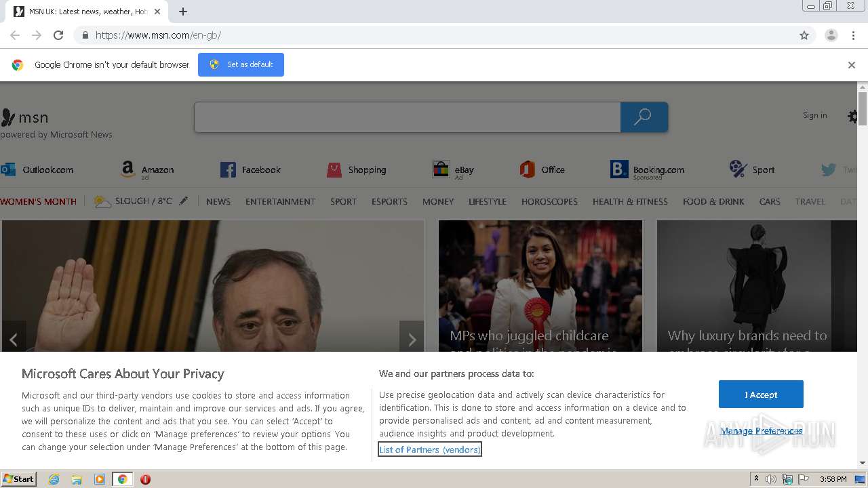Go to the Esports section

pyautogui.click(x=389, y=201)
